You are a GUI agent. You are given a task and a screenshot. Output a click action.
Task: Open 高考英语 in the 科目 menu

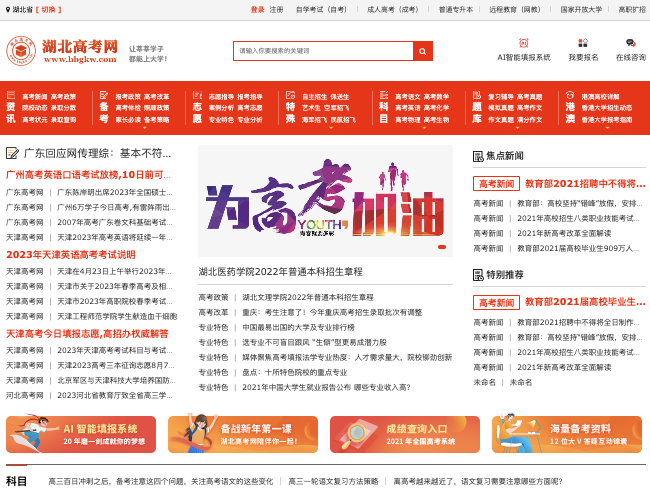pyautogui.click(x=408, y=108)
